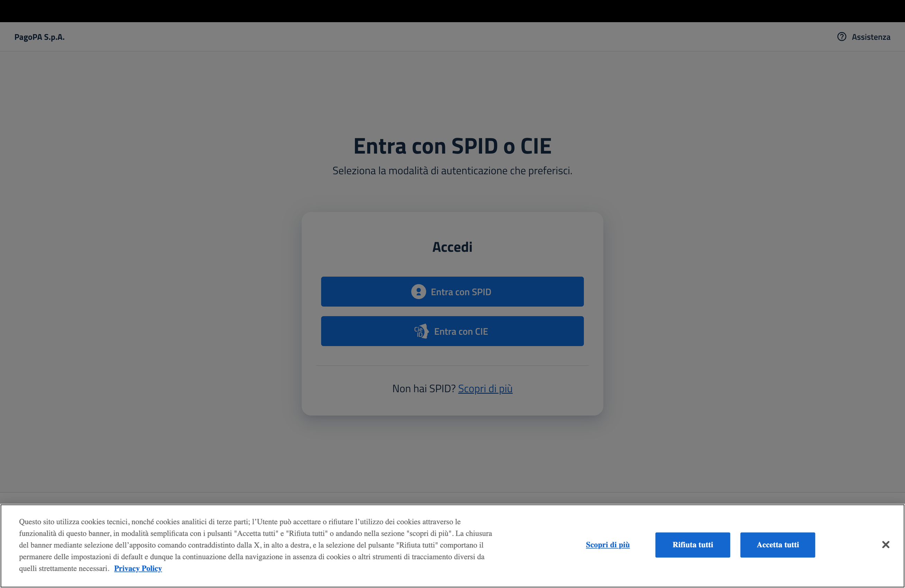This screenshot has width=905, height=588.
Task: Accept all cookies with Accetta tutti
Action: tap(777, 545)
